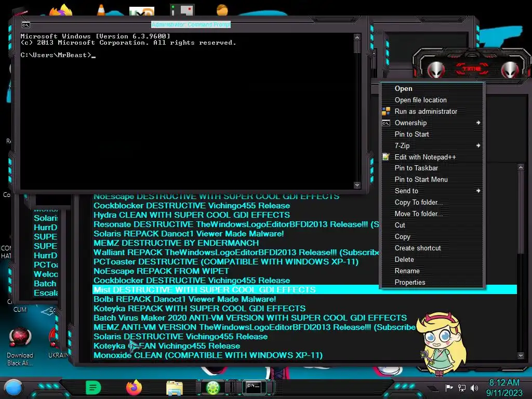Select NoEscape REPACK FROM WIPET
This screenshot has height=399, width=532.
point(161,271)
